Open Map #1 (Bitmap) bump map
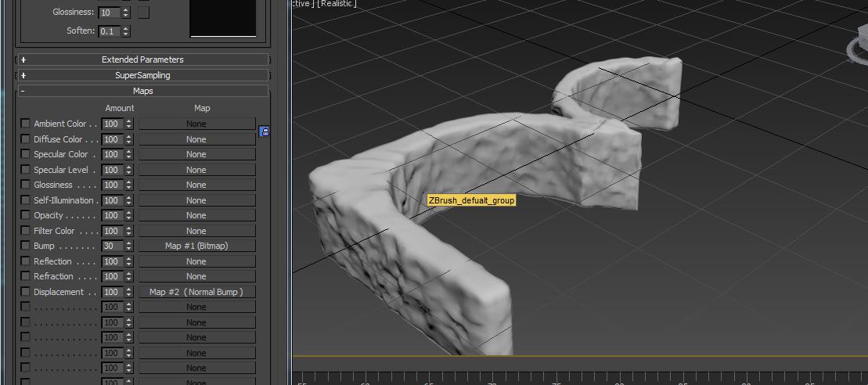Image resolution: width=868 pixels, height=385 pixels. (x=196, y=246)
